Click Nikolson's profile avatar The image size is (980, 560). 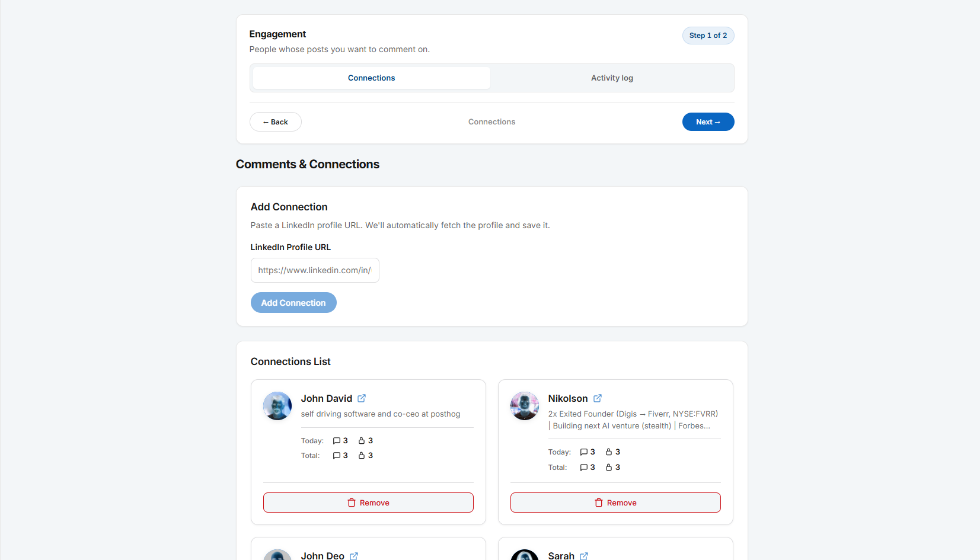[x=525, y=406]
